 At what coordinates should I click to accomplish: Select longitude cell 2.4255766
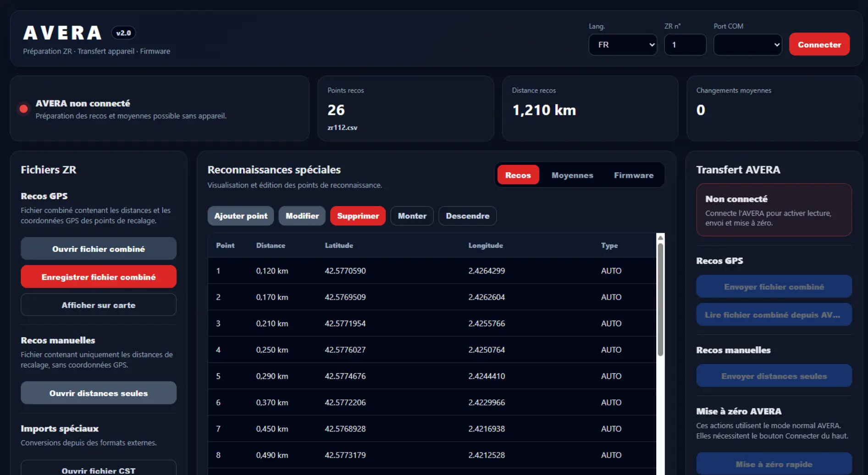coord(487,323)
